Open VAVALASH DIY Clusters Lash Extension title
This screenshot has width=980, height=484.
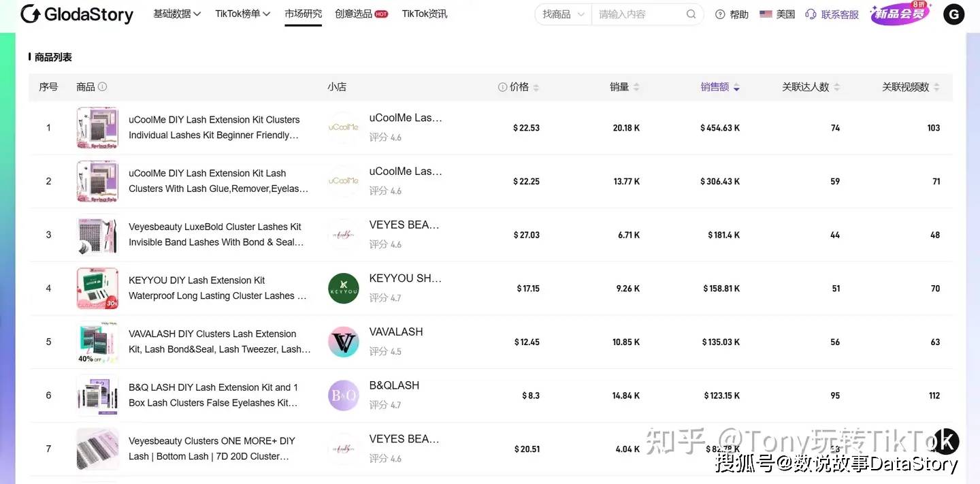220,342
